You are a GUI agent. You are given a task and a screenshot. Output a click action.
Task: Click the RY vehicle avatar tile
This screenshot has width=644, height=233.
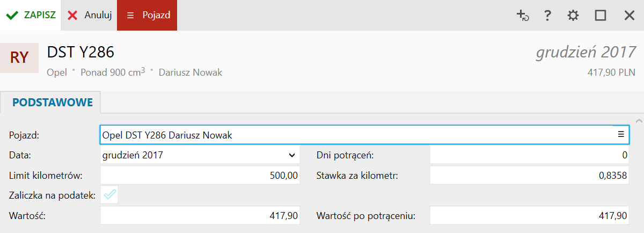19,57
